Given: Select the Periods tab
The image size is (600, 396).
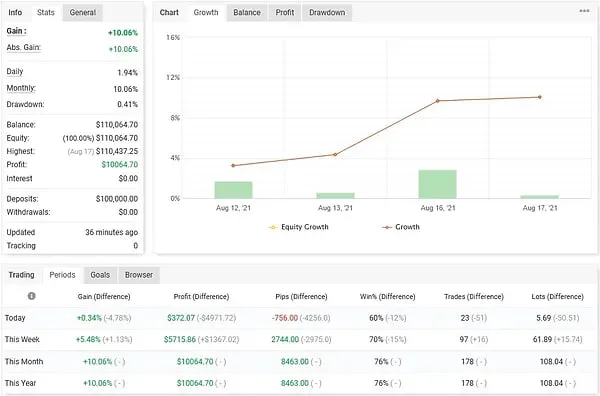Looking at the screenshot, I should pyautogui.click(x=62, y=275).
